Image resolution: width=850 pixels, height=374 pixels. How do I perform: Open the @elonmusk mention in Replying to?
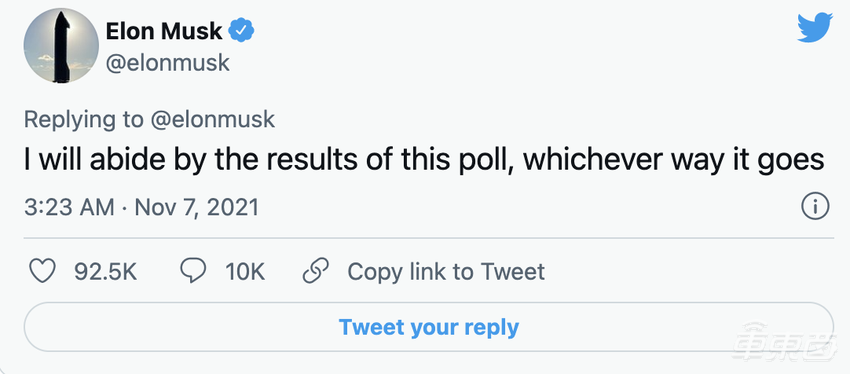coord(212,120)
